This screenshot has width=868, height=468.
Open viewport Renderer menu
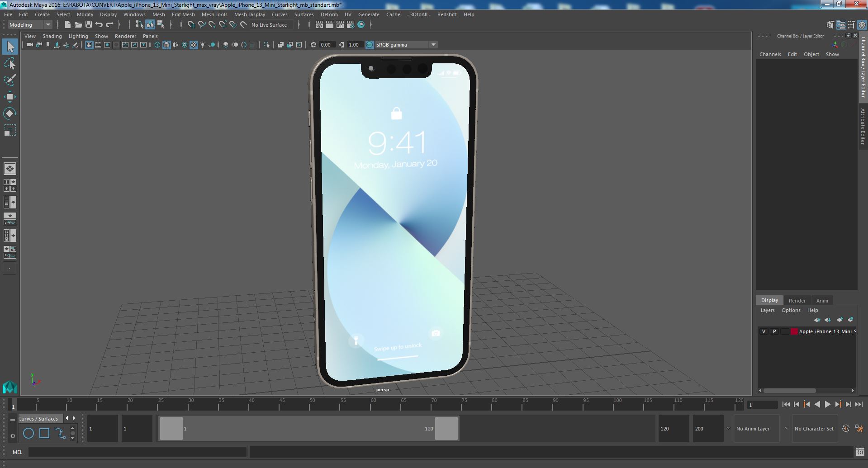125,36
